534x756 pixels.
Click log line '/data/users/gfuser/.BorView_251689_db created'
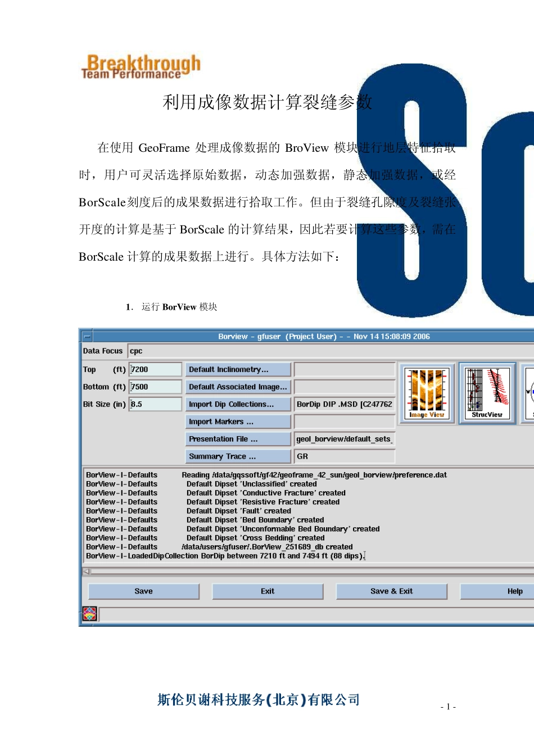[x=219, y=547]
